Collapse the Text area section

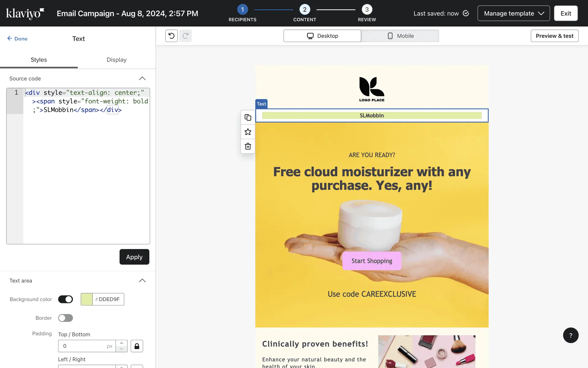pyautogui.click(x=142, y=281)
